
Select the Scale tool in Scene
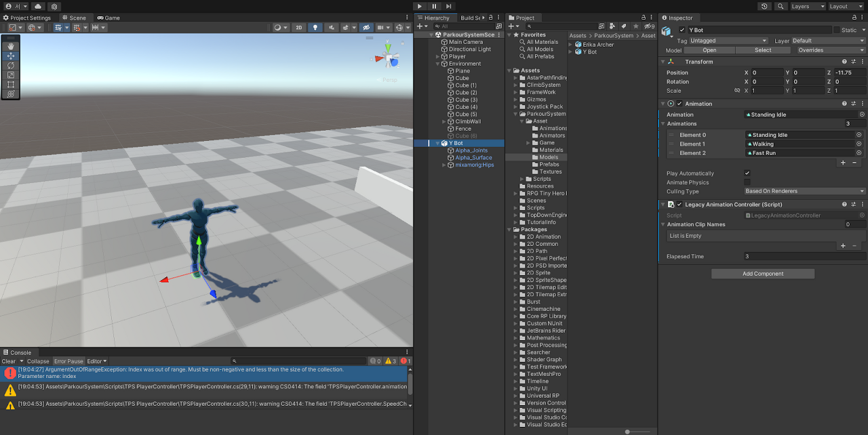click(x=11, y=75)
